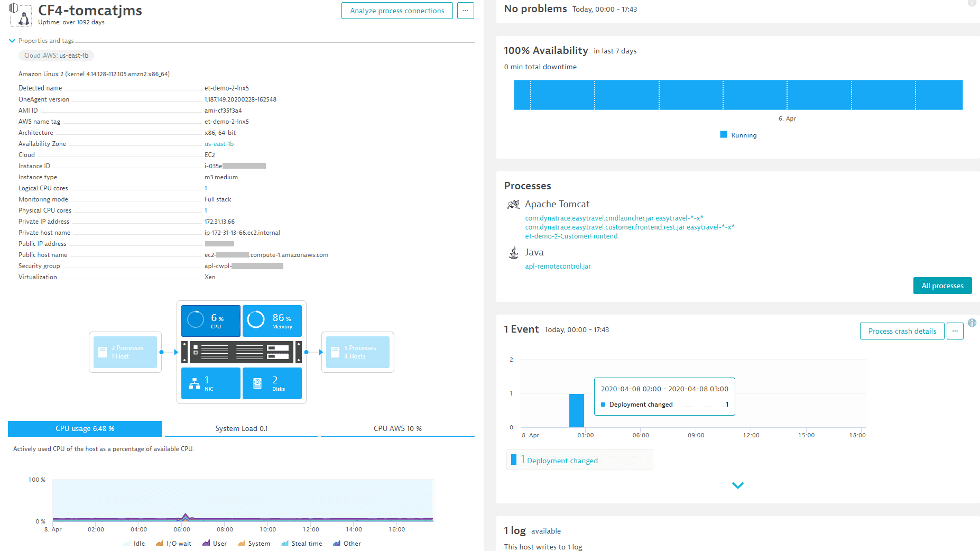Screen dimensions: 980x551
Task: Click Analyze process connections button
Action: click(x=397, y=11)
